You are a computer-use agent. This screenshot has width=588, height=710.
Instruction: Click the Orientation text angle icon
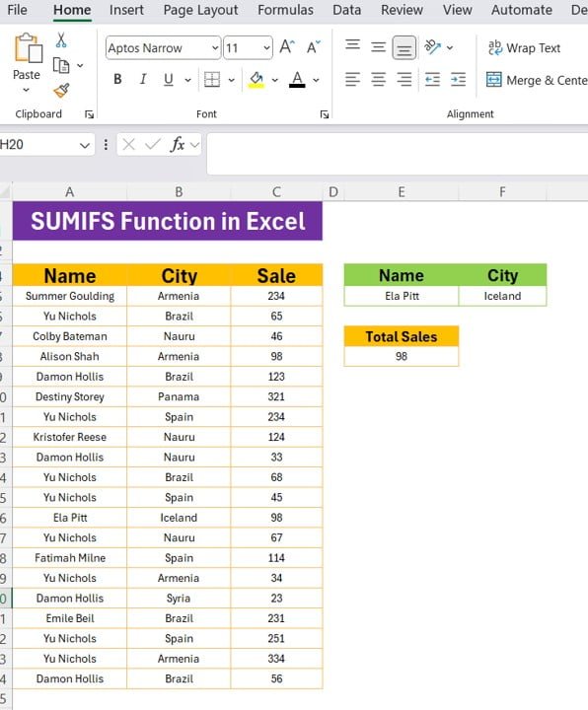[432, 47]
